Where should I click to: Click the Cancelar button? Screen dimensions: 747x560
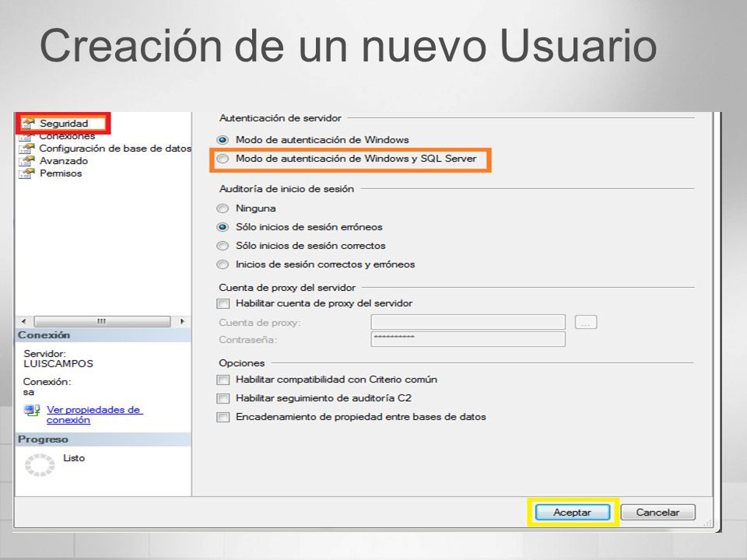click(658, 513)
